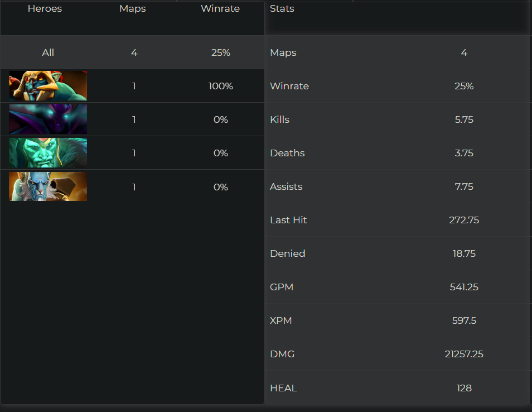Click the Kills stat label
Viewport: 532px width, 412px height.
(280, 119)
